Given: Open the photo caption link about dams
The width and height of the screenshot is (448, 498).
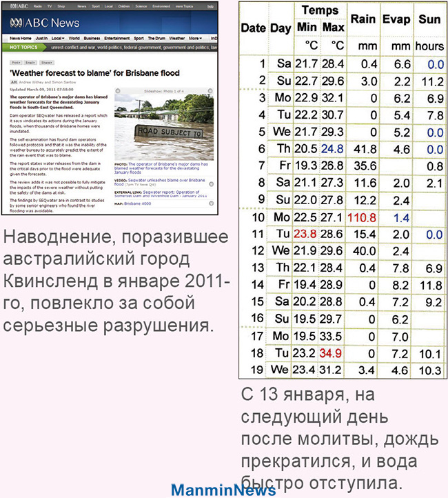Looking at the screenshot, I should click(x=161, y=168).
